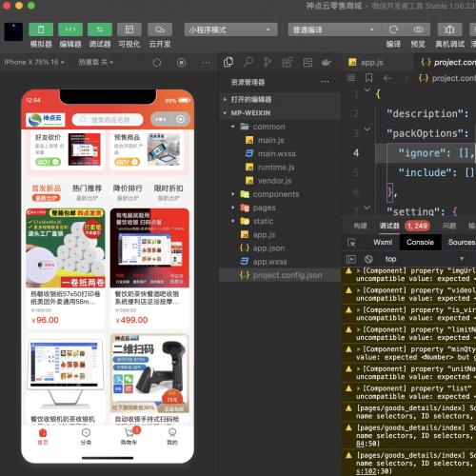Collapse the MP-WEIXIN project root
The height and width of the screenshot is (476, 476).
pyautogui.click(x=280, y=113)
